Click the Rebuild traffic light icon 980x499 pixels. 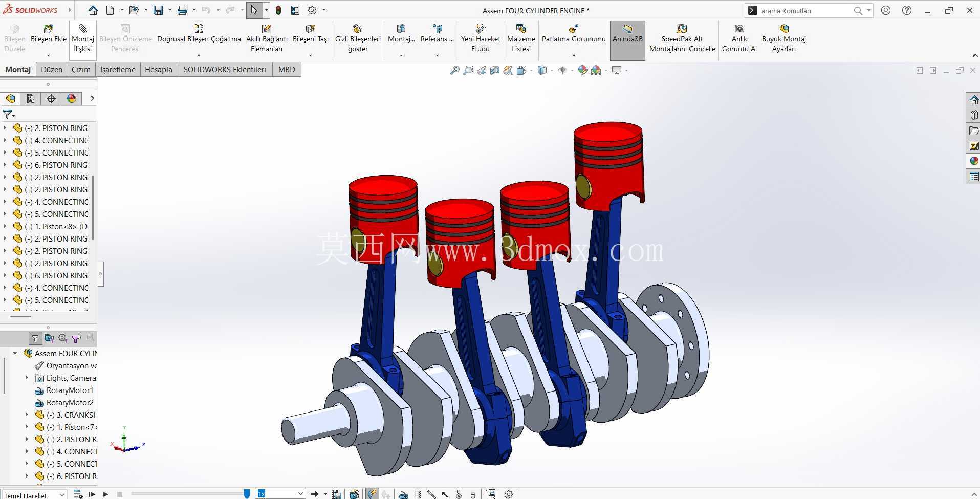(278, 10)
